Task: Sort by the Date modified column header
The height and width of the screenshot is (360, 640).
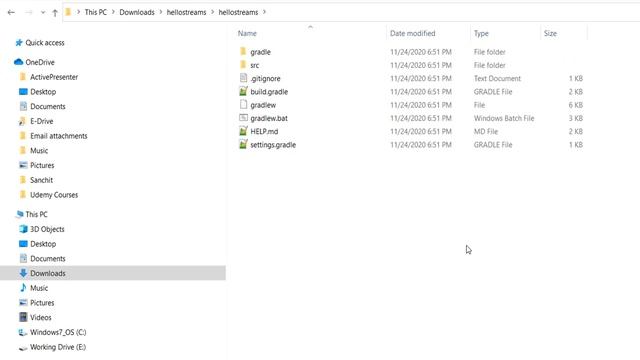Action: tap(412, 33)
